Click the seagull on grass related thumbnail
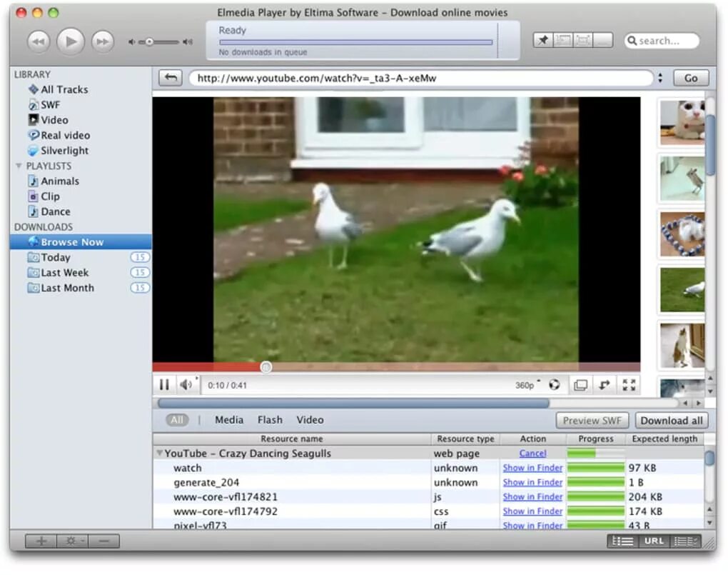The image size is (728, 575). (x=682, y=289)
